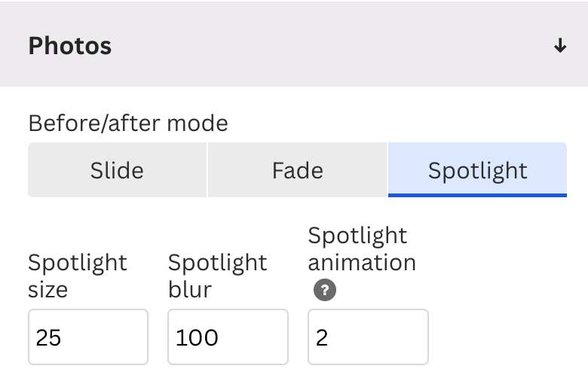This screenshot has width=588, height=387.
Task: Focus the field containing value 2
Action: (x=368, y=337)
